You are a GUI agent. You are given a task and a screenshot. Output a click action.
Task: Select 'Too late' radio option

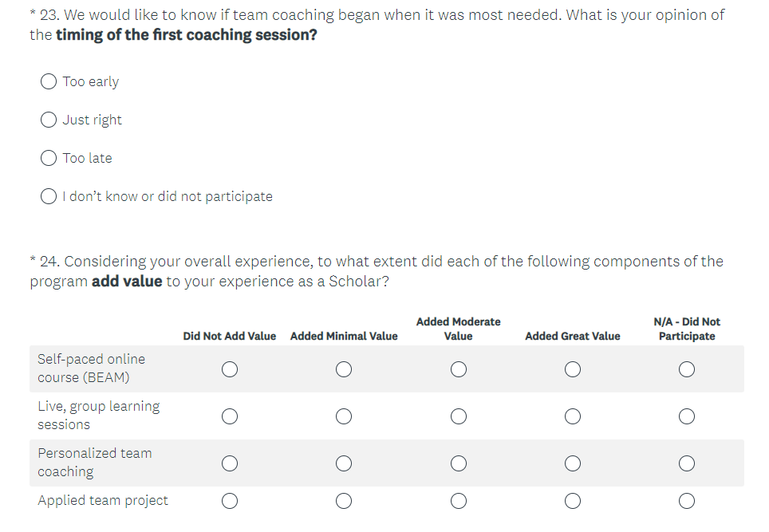point(49,158)
